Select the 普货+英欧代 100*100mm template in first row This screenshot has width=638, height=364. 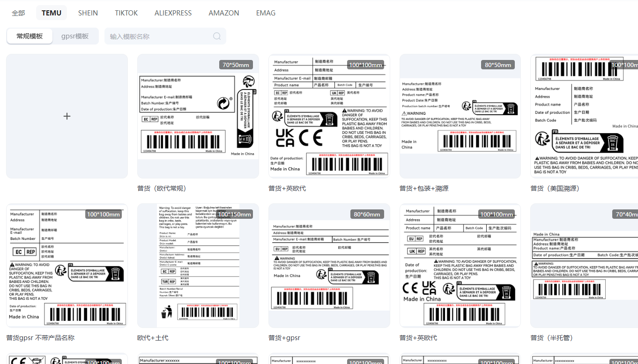tap(329, 116)
